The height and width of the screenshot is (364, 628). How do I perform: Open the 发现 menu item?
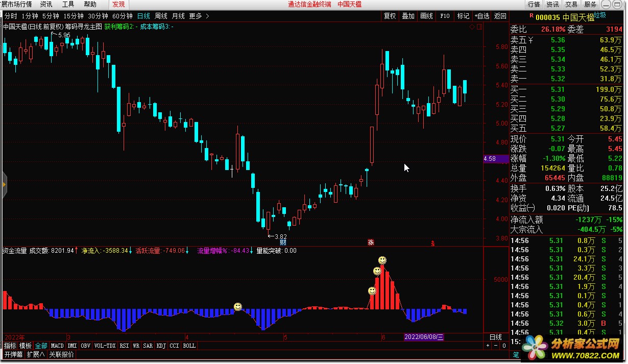pos(118,4)
